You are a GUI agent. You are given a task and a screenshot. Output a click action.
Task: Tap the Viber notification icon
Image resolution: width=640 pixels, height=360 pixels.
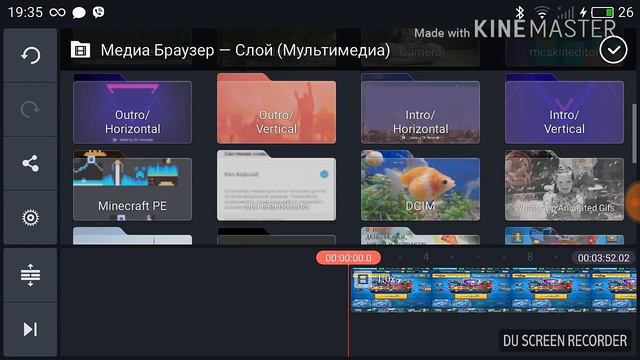(x=98, y=13)
